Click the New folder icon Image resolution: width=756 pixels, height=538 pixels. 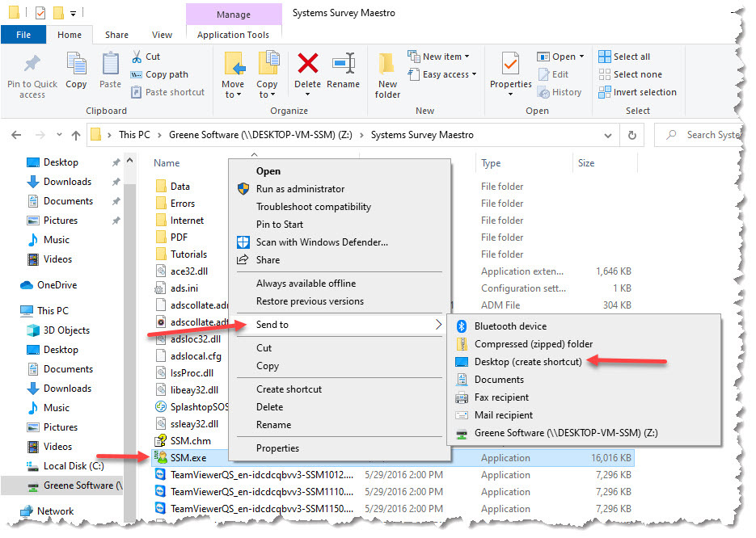pos(387,65)
